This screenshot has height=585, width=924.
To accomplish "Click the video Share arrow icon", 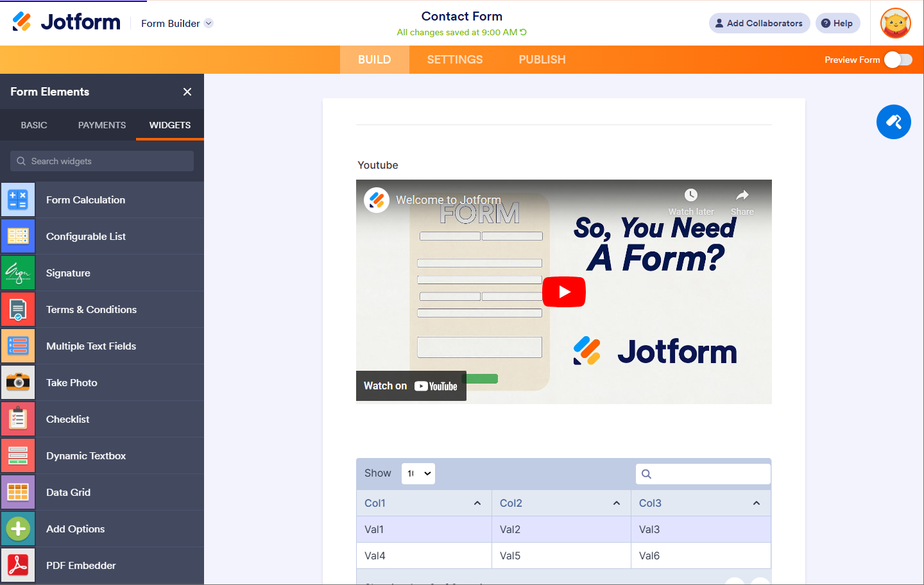I will [742, 195].
